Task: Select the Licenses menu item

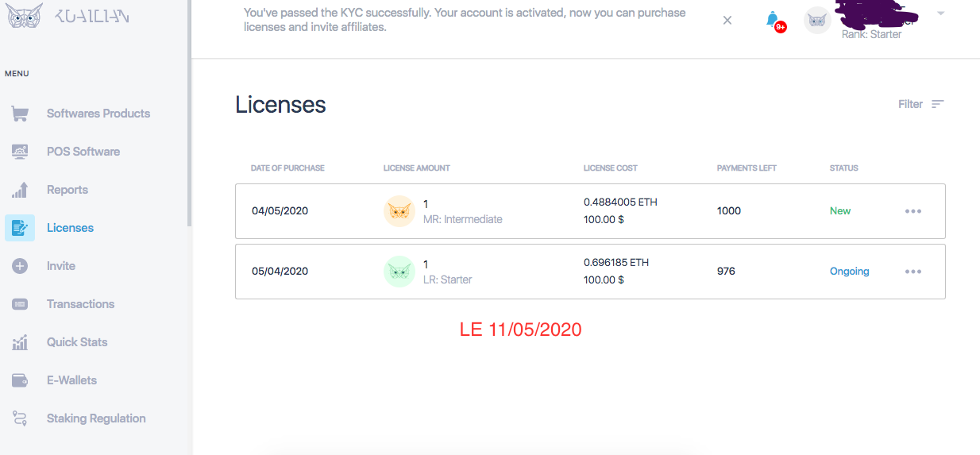Action: point(70,228)
